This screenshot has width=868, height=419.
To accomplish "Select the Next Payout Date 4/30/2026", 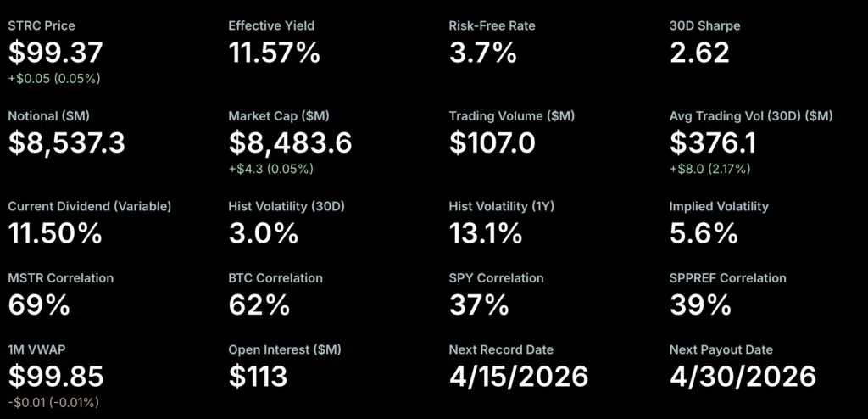I will (743, 376).
